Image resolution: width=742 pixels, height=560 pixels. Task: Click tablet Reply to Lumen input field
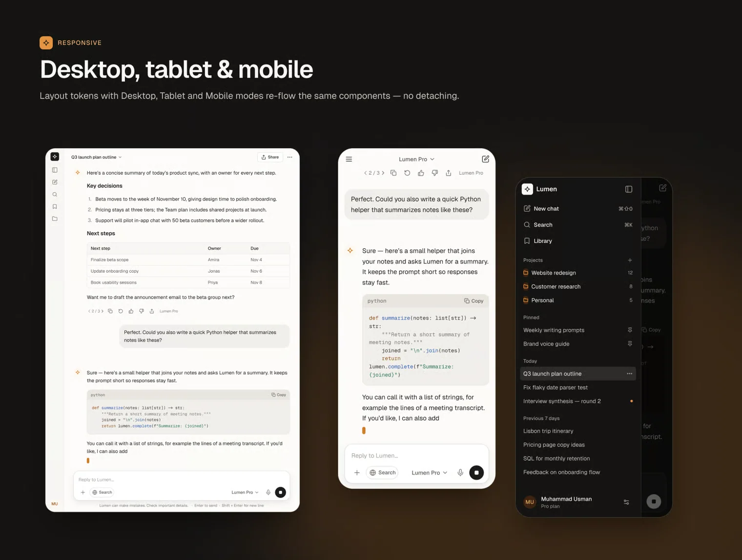[416, 456]
